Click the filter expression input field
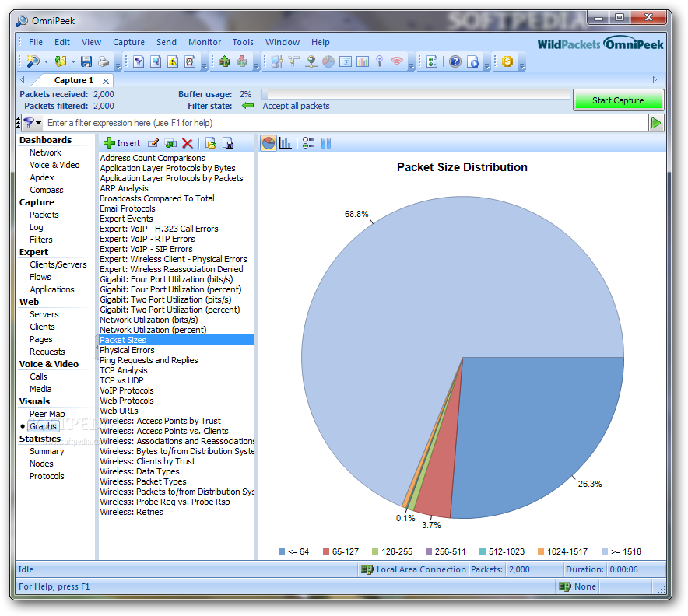 pyautogui.click(x=346, y=123)
